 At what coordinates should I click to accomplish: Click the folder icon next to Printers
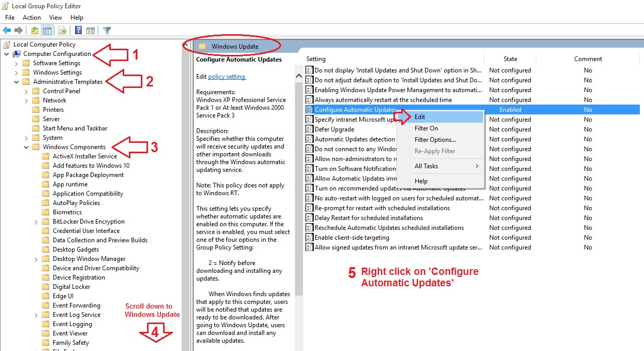pos(36,110)
